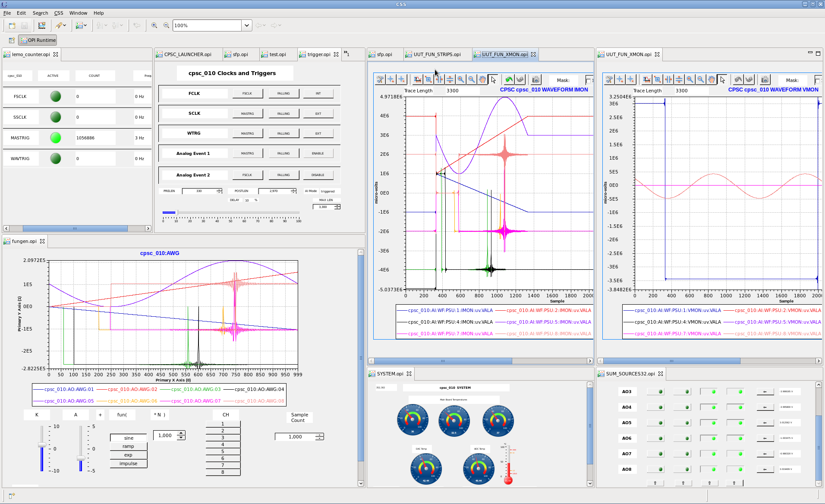Open WTRG dropdown showing EXT
825x504 pixels.
click(318, 134)
